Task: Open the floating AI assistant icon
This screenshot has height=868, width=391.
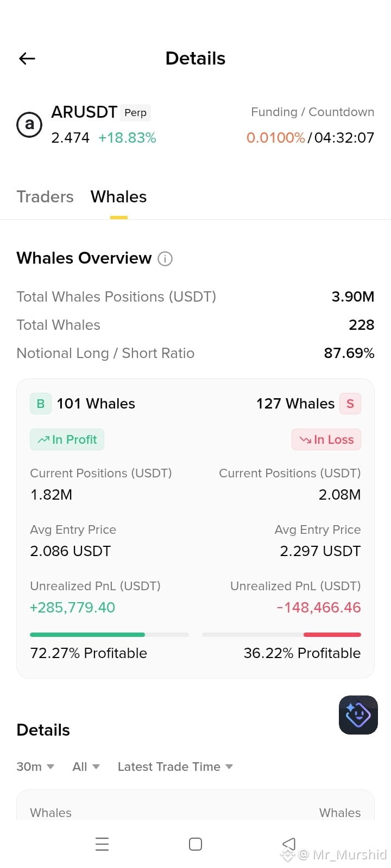Action: (x=358, y=715)
